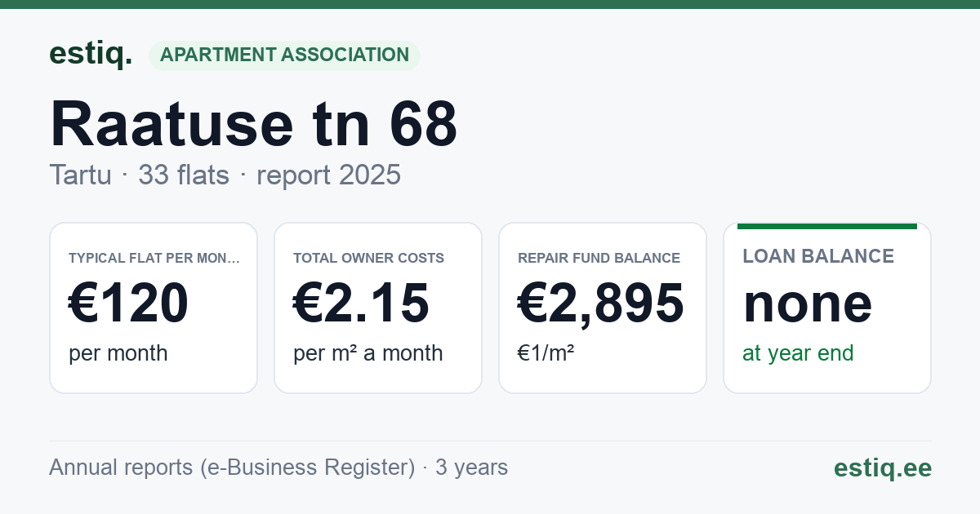Open the estiq.ee link
Image resolution: width=980 pixels, height=514 pixels.
[x=882, y=467]
